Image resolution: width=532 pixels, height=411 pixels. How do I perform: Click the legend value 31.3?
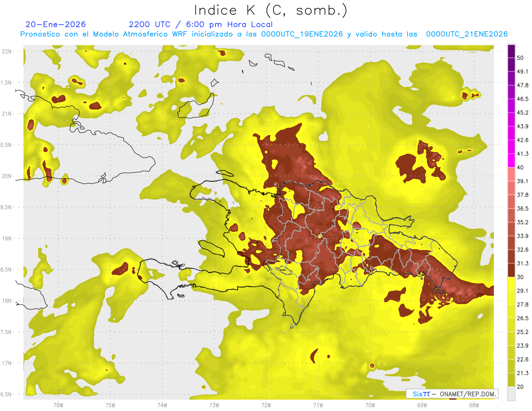tap(523, 263)
